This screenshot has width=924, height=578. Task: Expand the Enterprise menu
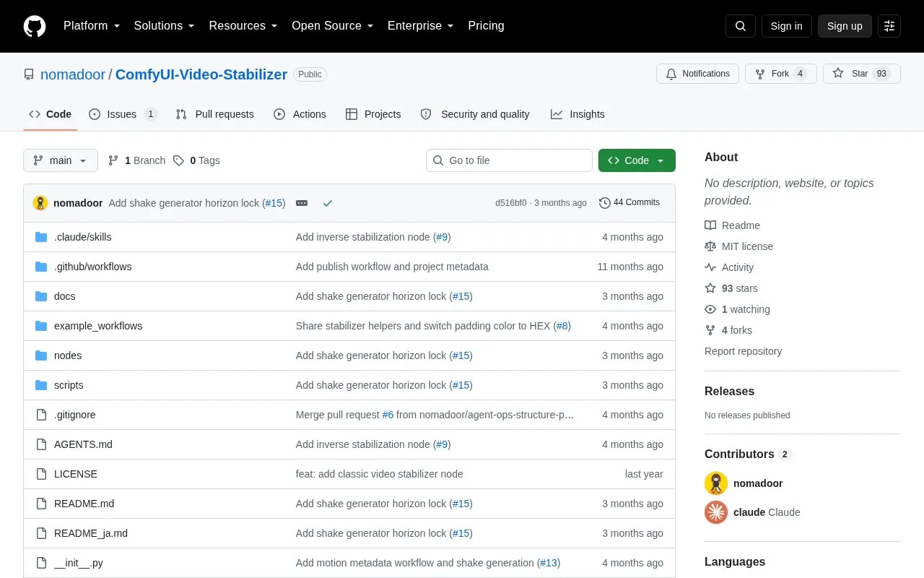pos(421,26)
